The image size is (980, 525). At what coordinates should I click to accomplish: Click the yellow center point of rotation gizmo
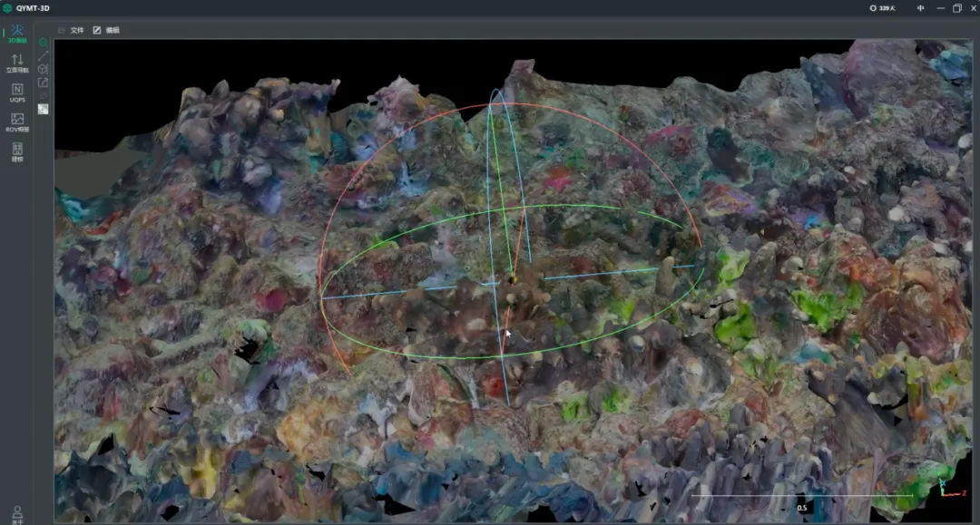(x=512, y=279)
